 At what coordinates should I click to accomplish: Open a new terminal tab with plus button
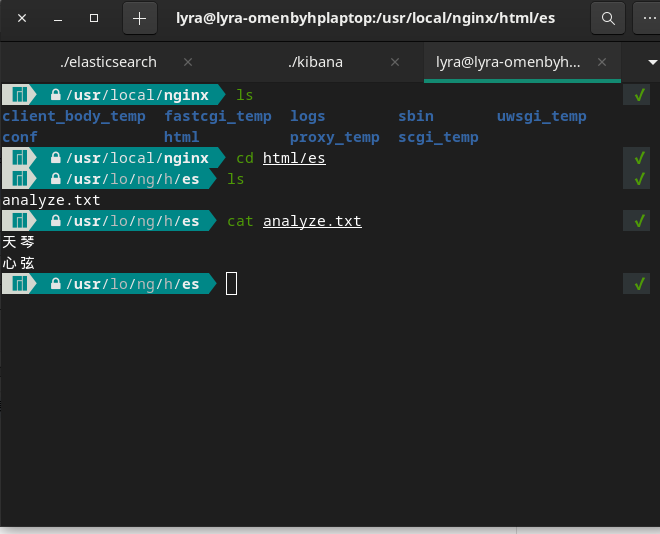coord(139,18)
